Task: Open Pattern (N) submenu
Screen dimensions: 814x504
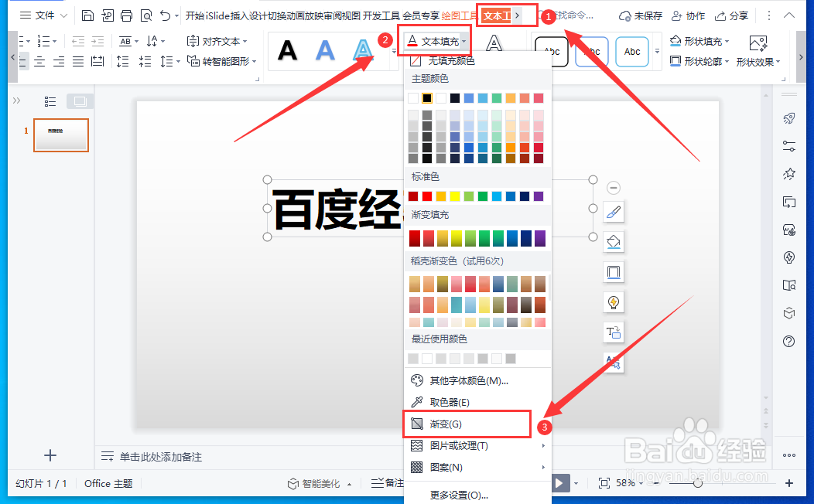Action: (x=477, y=467)
